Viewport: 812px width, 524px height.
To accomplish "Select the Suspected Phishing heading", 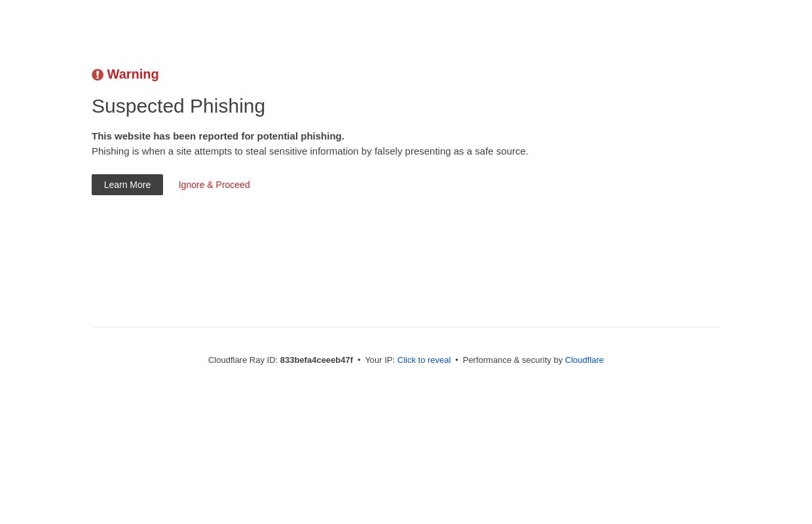I will (x=178, y=105).
